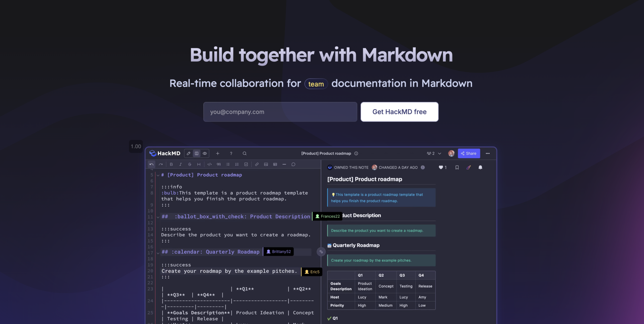The image size is (644, 324).
Task: Click the user avatar beside Share button
Action: click(451, 153)
